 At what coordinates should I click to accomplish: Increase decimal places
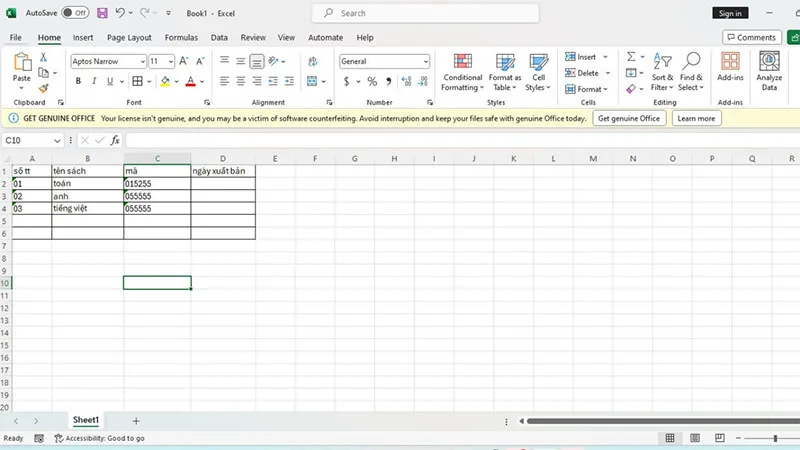406,81
